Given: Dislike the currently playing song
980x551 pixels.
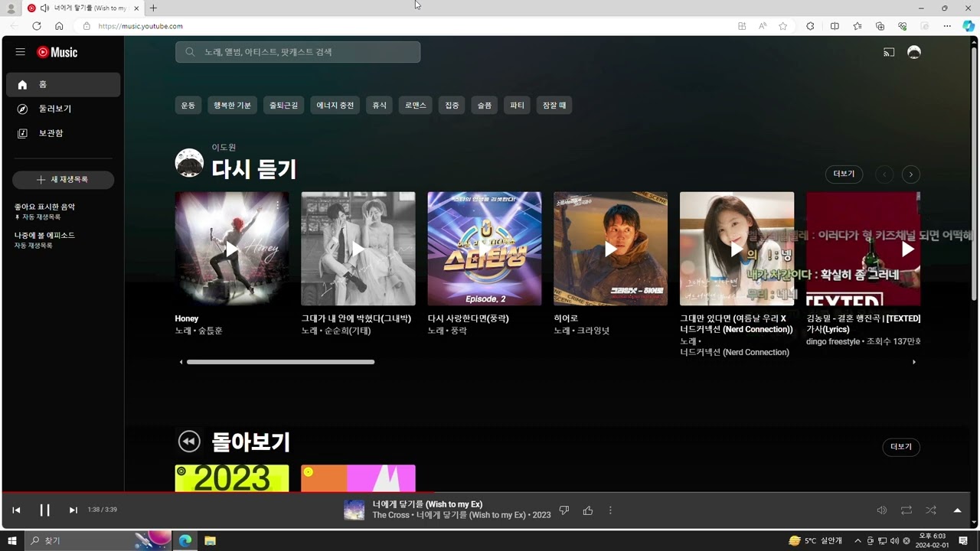Looking at the screenshot, I should (564, 510).
